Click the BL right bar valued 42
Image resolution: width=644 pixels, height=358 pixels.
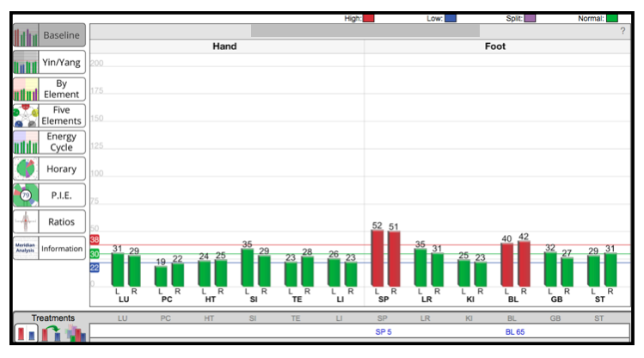tap(524, 263)
